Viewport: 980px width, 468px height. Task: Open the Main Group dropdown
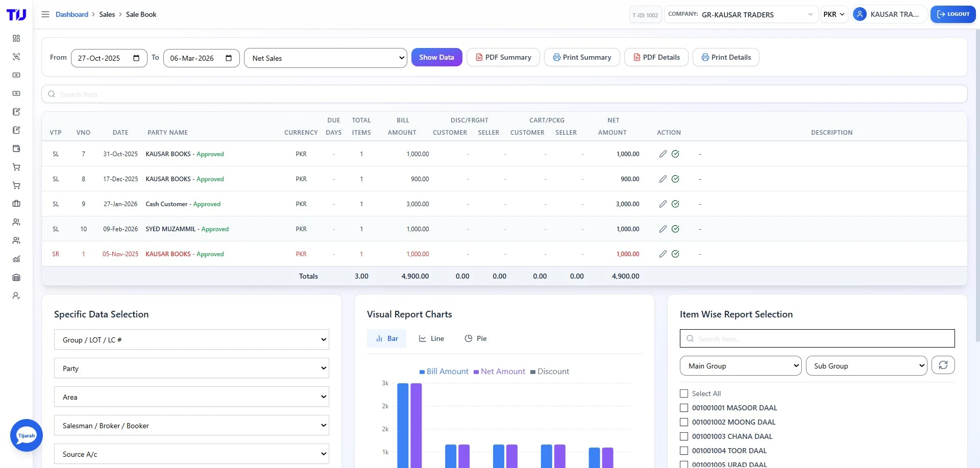(741, 365)
